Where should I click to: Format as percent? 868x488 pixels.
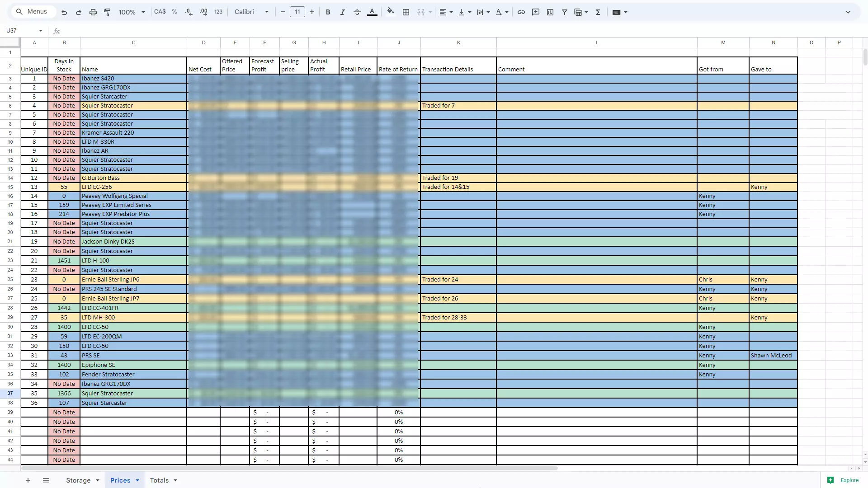click(175, 12)
